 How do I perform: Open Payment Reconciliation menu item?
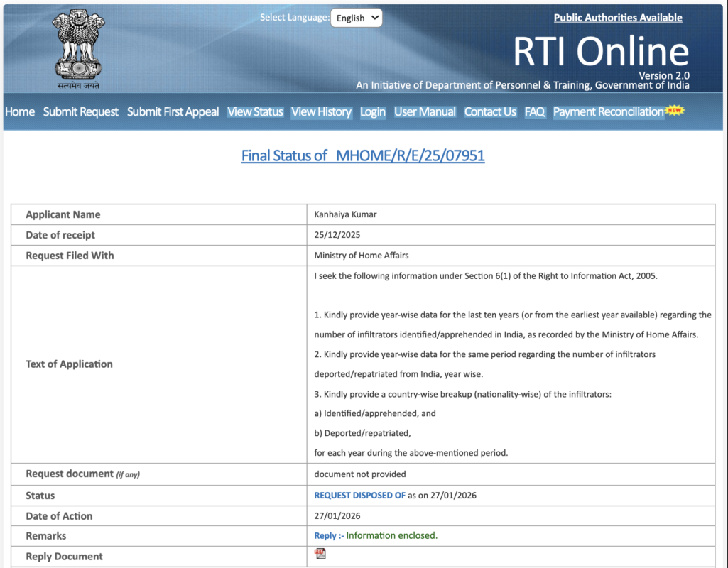608,111
